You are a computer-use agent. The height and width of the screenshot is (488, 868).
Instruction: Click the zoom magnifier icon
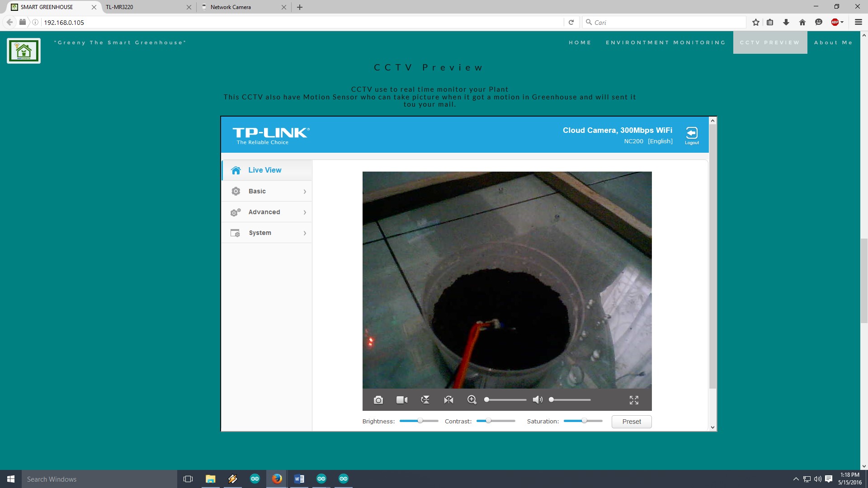click(x=472, y=400)
